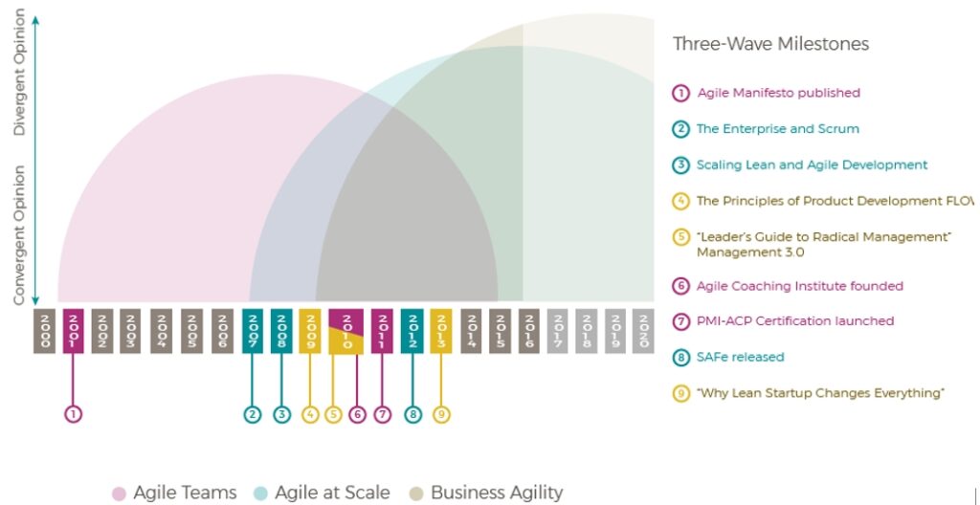Click numbered circle beside SAFe released

[680, 357]
